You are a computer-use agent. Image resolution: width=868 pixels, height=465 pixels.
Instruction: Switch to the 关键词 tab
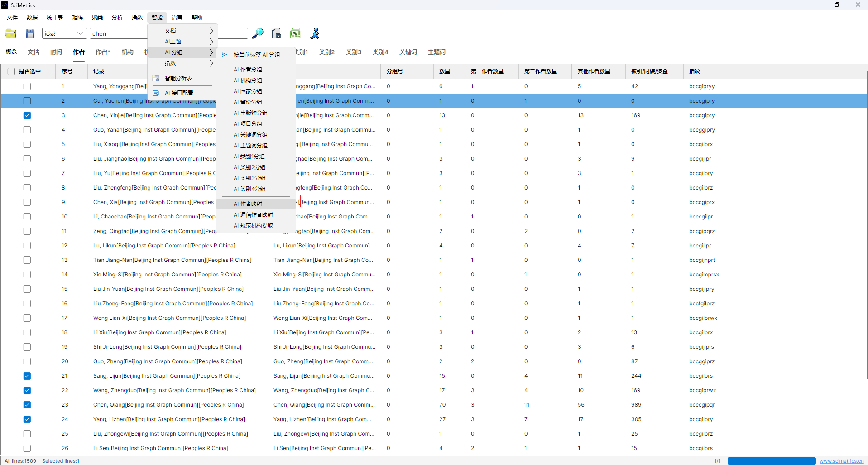pyautogui.click(x=408, y=52)
